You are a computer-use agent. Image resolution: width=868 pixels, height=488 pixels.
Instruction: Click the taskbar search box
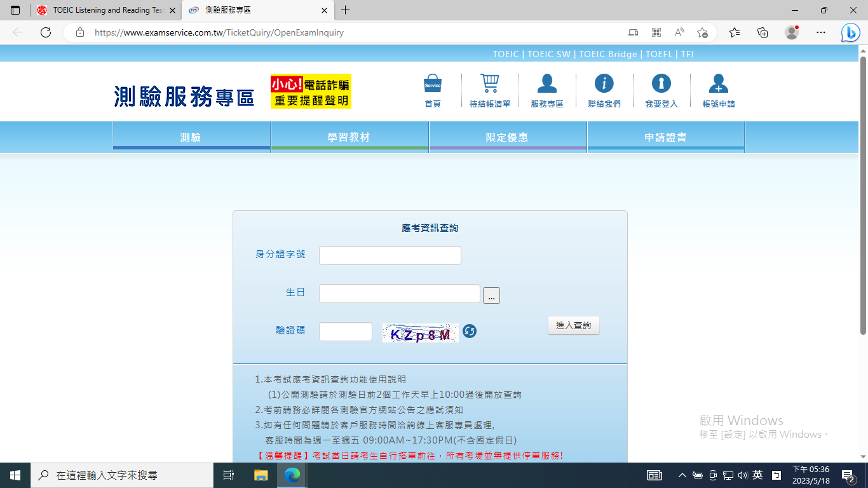(x=122, y=475)
